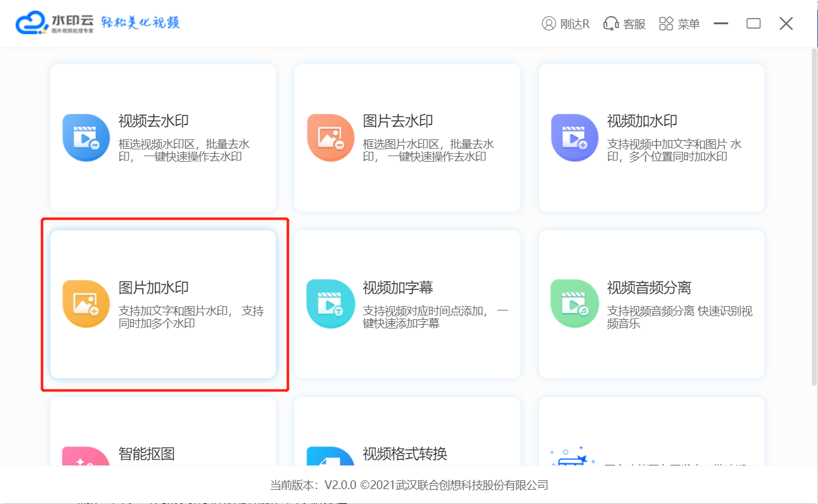Select the 图片加水印 title

point(153,287)
